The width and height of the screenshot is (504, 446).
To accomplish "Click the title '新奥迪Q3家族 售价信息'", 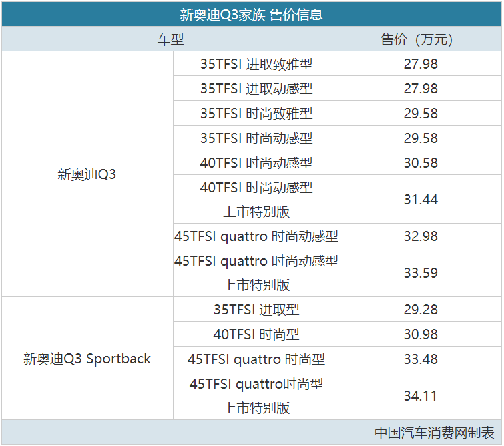I will pyautogui.click(x=251, y=15).
